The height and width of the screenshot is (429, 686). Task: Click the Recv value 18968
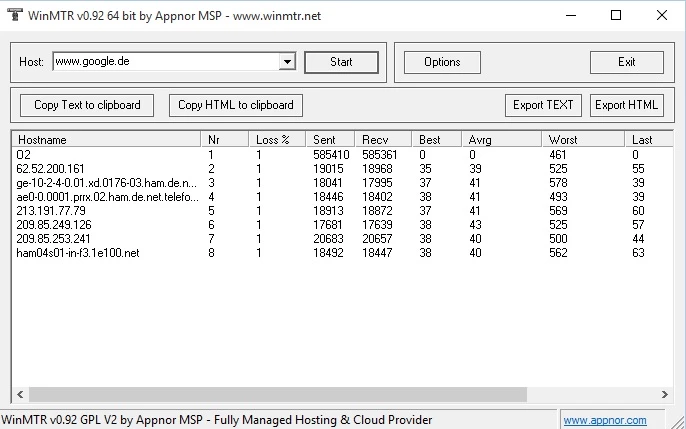point(377,169)
